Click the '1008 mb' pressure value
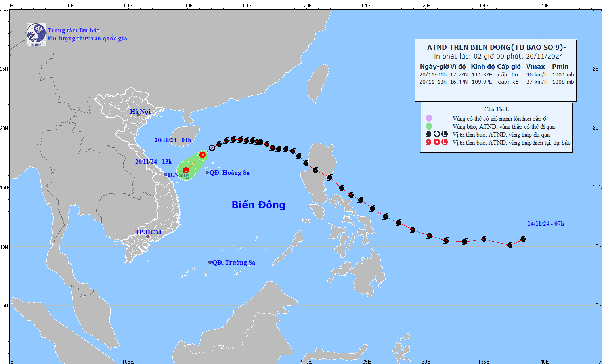The image size is (602, 364). [x=563, y=82]
